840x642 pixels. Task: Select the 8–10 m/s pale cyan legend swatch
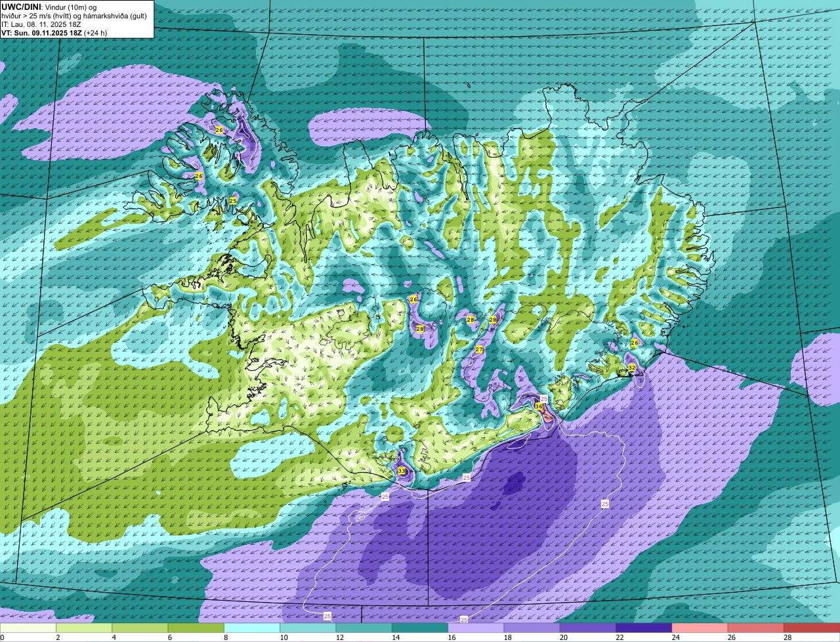coord(252,628)
